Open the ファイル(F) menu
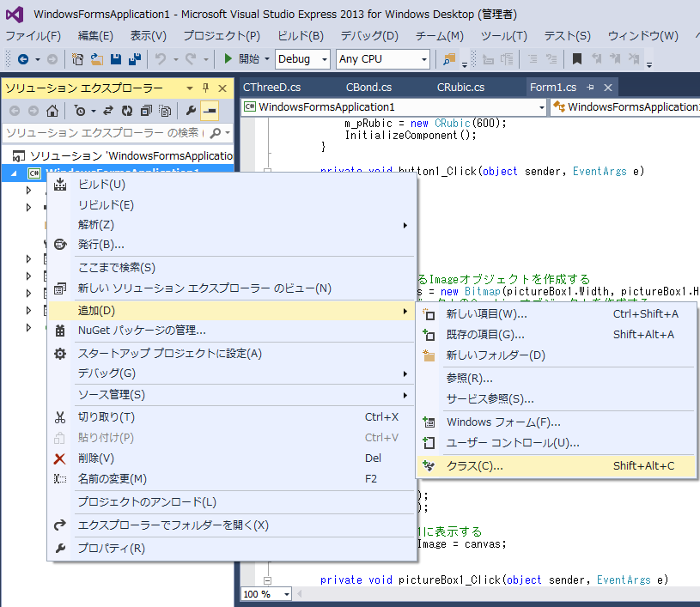Viewport: 700px width, 607px height. (x=33, y=36)
